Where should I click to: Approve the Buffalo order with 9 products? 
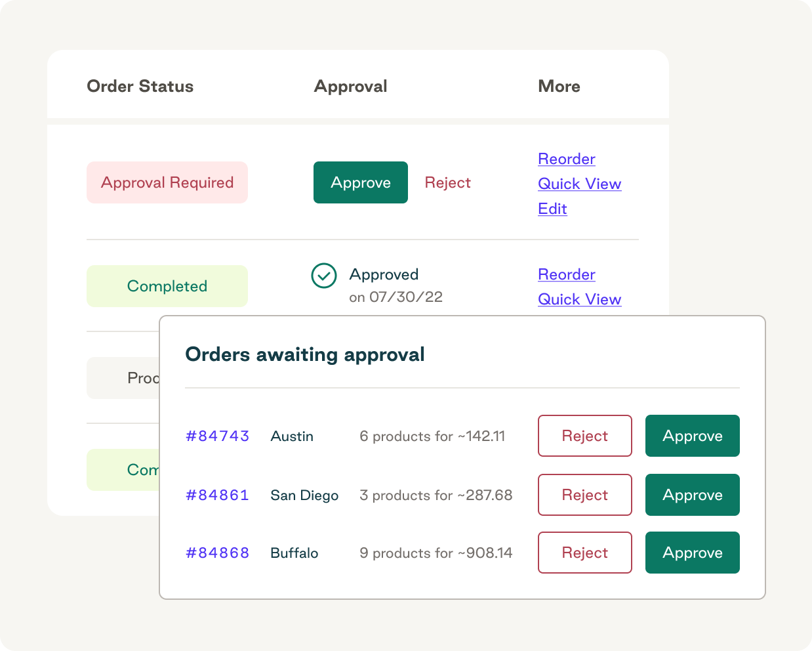click(692, 553)
